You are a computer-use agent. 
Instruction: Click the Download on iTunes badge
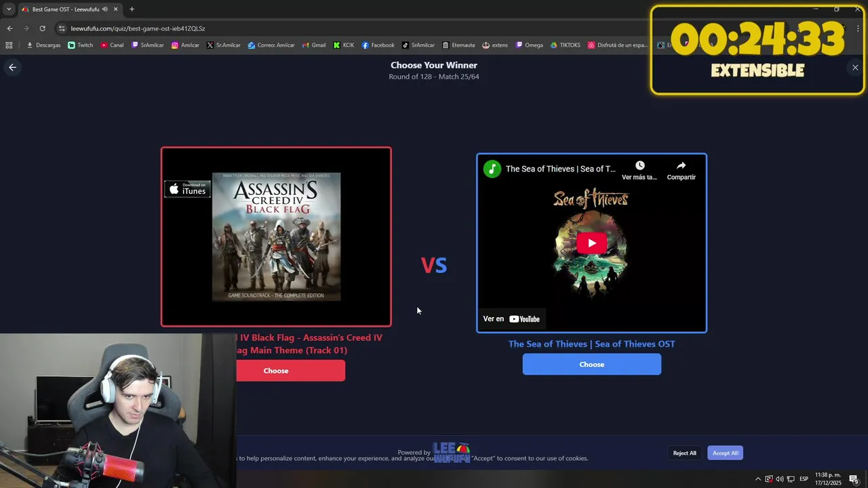pyautogui.click(x=187, y=188)
